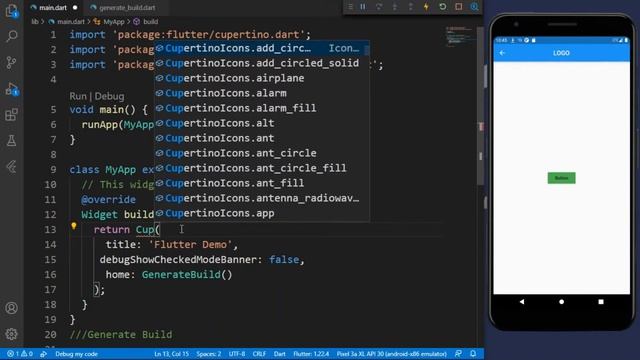640x360 pixels.
Task: Open the feedback icon in status bar
Action: pos(458,353)
